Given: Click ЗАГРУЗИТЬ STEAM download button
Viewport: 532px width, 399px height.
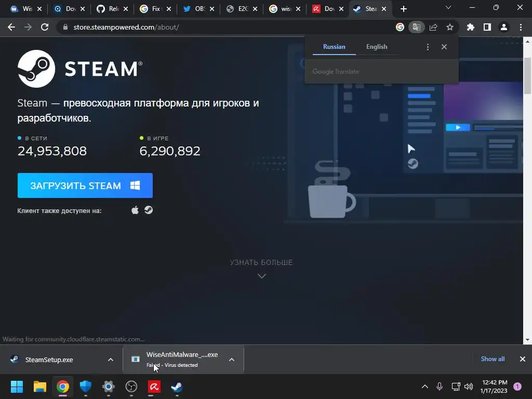Looking at the screenshot, I should (85, 185).
